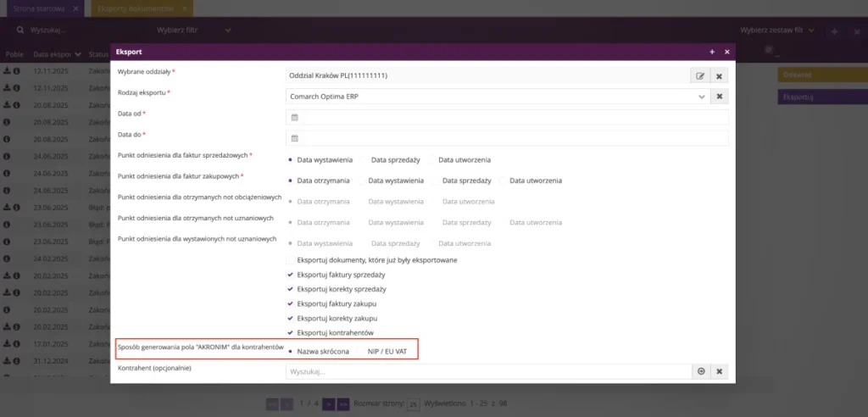868x417 pixels.
Task: Click the circled plus icon beside Kontrahent field
Action: click(701, 371)
